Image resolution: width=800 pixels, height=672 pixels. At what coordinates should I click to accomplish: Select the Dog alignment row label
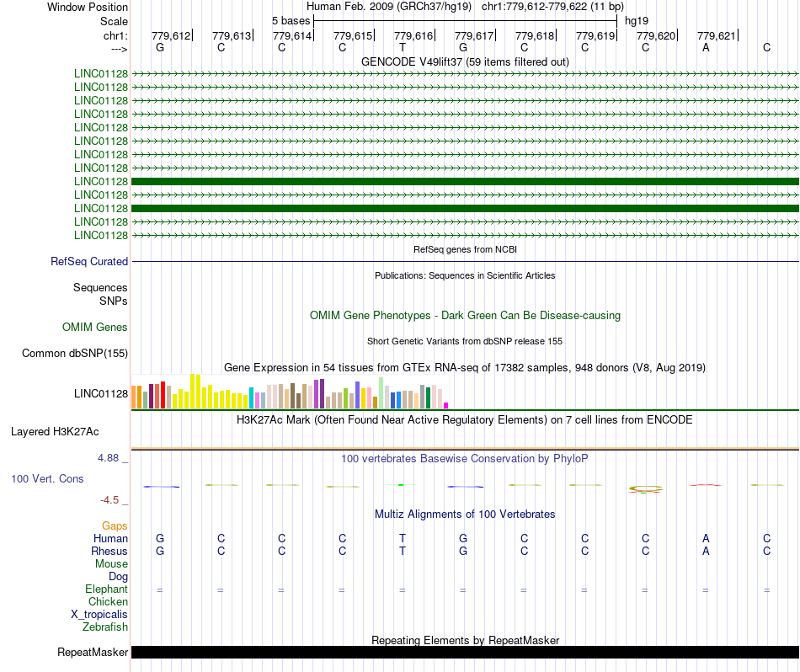[x=118, y=577]
